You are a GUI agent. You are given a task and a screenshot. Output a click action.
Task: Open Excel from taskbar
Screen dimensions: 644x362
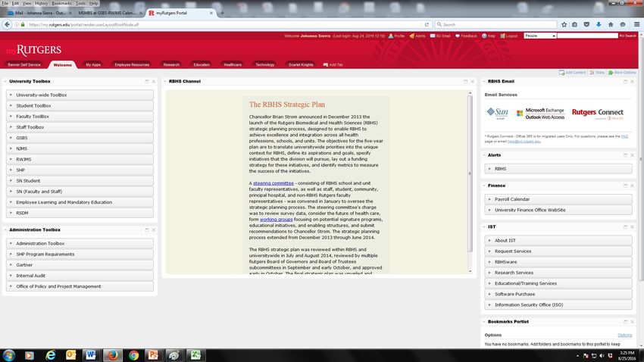coord(195,355)
